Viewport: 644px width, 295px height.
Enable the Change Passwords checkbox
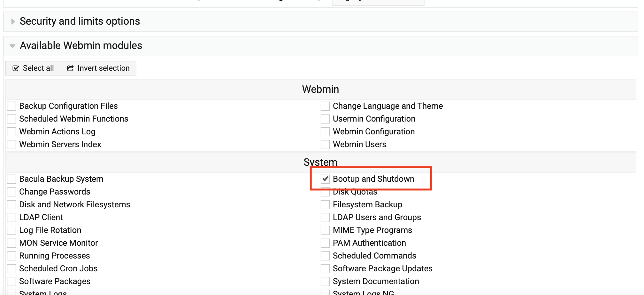[x=11, y=192]
